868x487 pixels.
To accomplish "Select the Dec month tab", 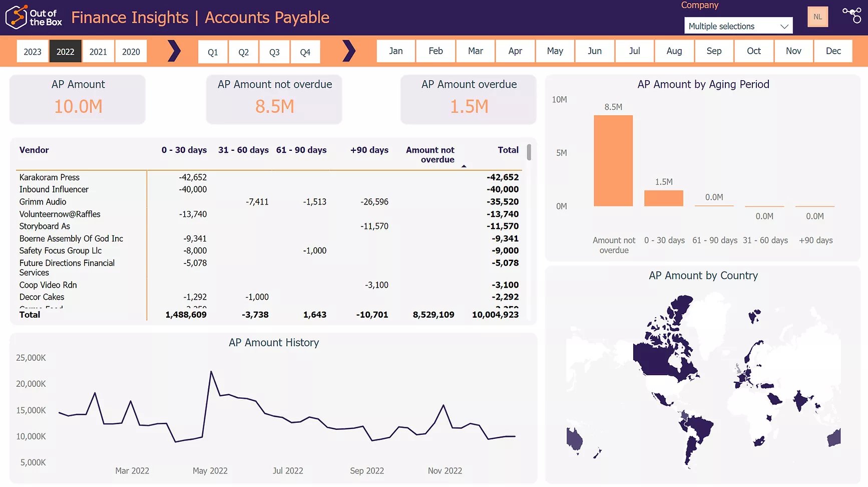I will 833,51.
